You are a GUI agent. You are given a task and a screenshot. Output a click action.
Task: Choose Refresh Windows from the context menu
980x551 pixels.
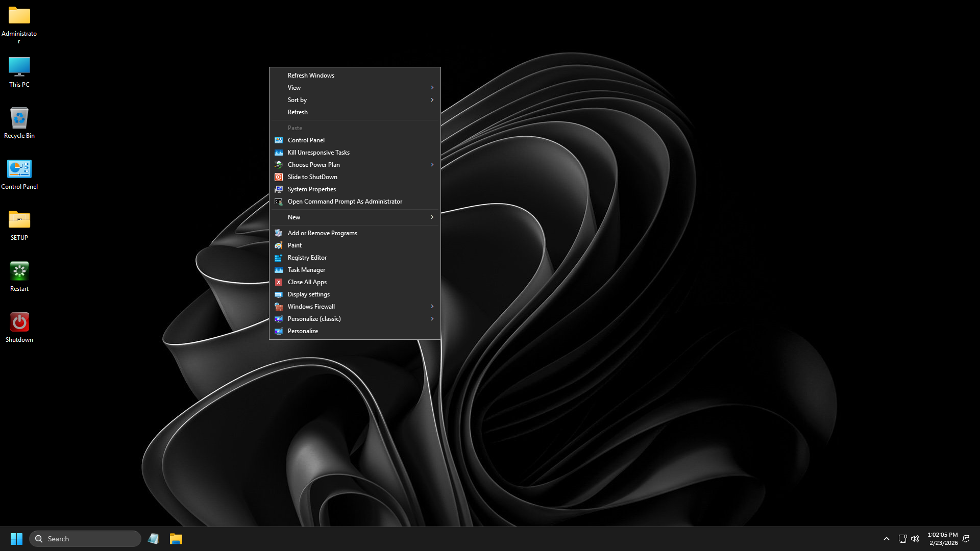[x=355, y=76]
